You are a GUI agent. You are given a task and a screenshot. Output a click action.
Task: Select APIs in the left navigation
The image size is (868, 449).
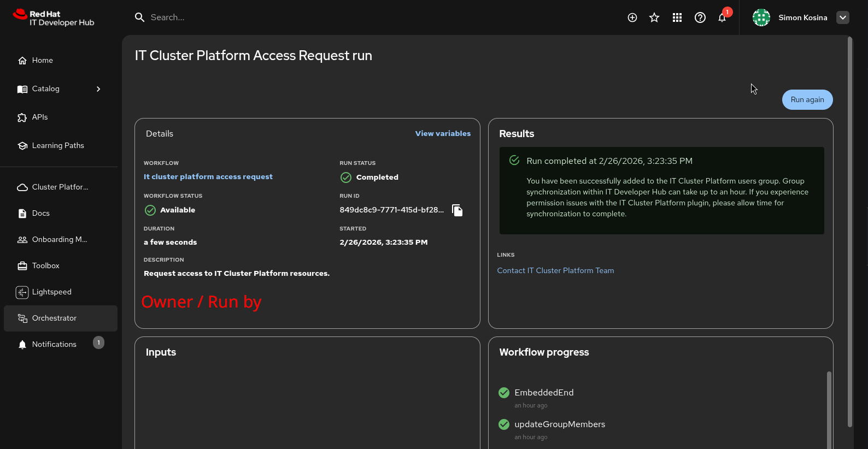(40, 117)
